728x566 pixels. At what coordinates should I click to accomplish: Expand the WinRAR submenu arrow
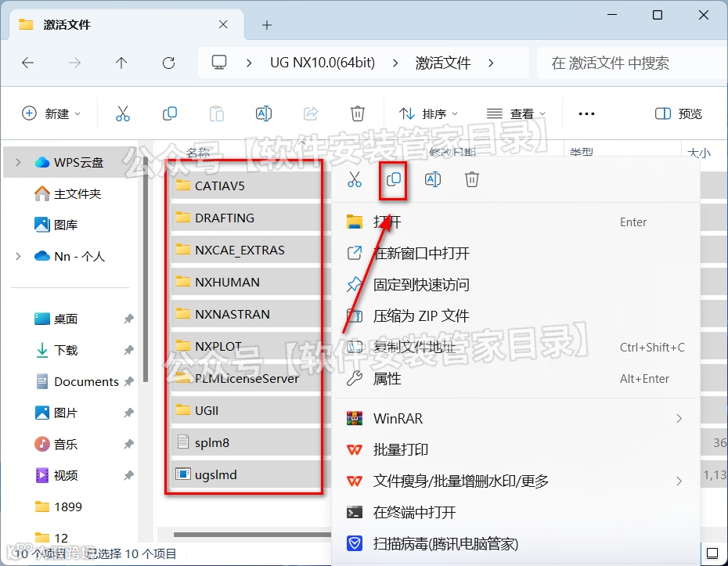pos(679,418)
